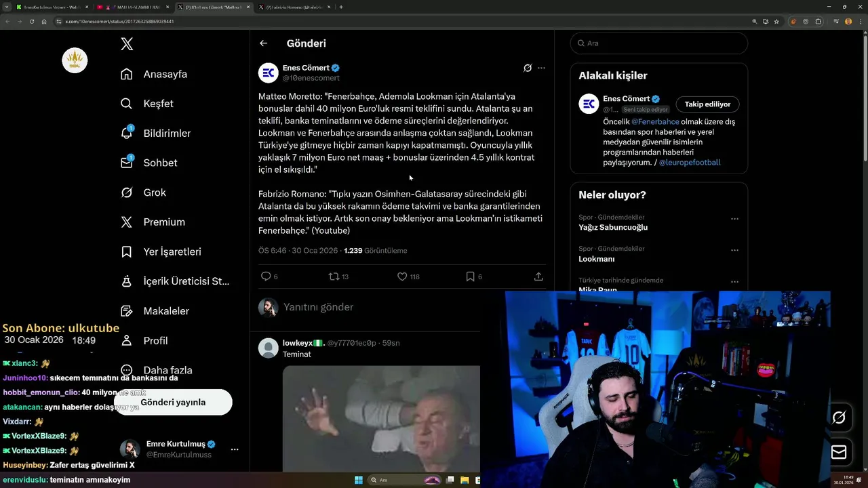Image resolution: width=868 pixels, height=488 pixels.
Task: Click reply icon on post
Action: [266, 277]
